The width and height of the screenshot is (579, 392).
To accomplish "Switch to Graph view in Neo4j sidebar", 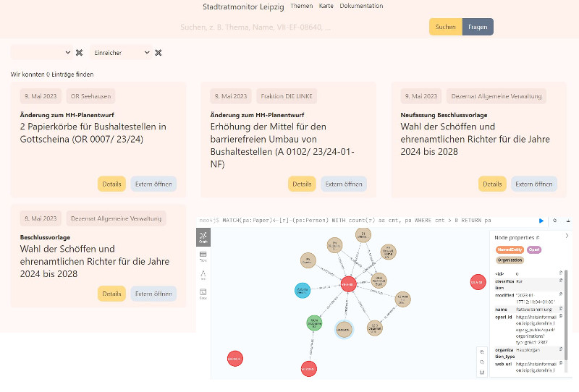I will coord(203,237).
